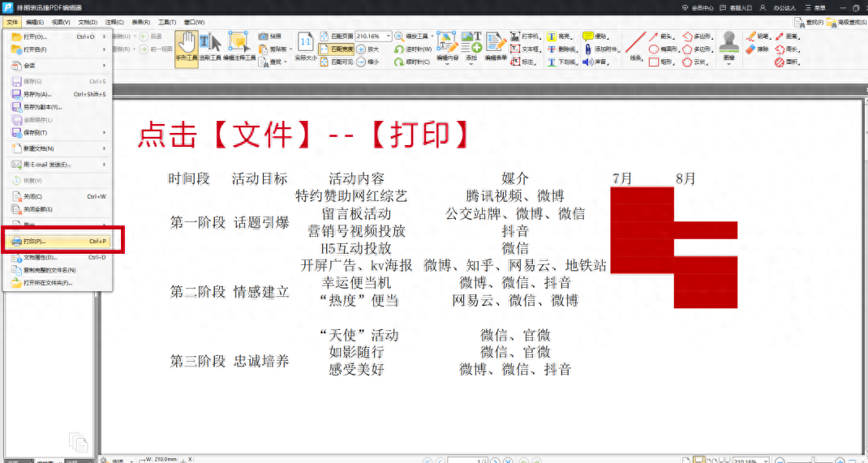Select the 椭圆形 ellipse tool

click(664, 49)
